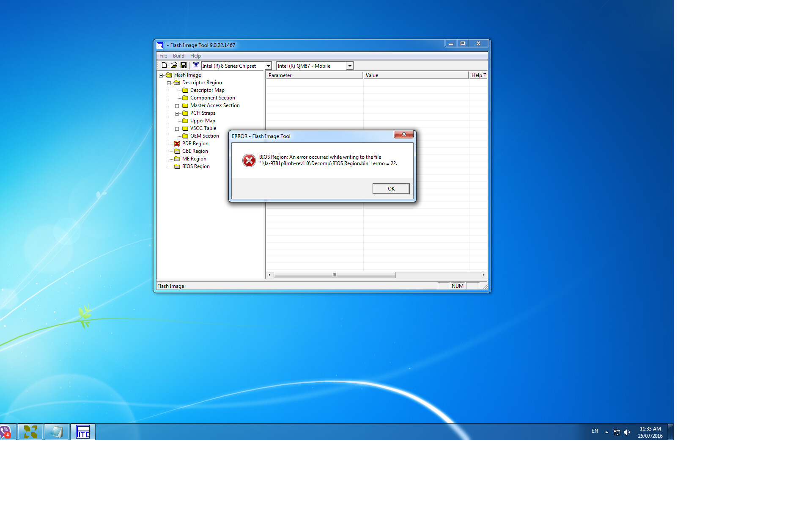812x508 pixels.
Task: Click the "Flash Image" status bar text
Action: click(x=170, y=286)
